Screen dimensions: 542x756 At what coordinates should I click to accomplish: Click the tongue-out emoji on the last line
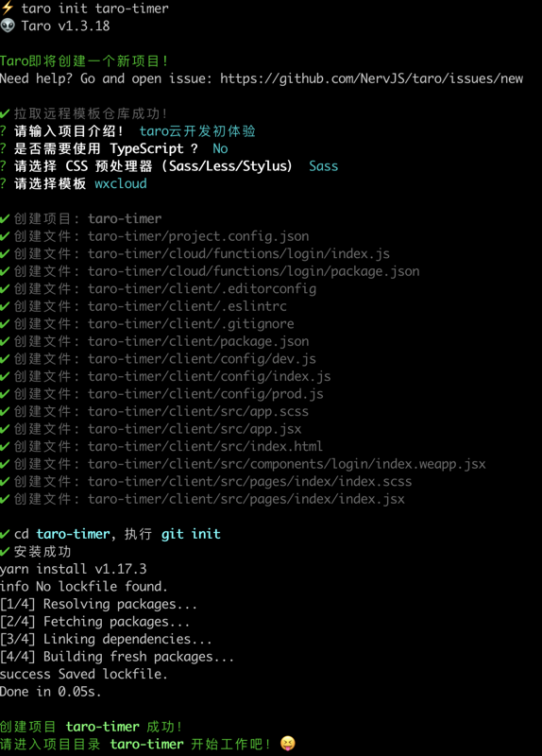coord(287,743)
